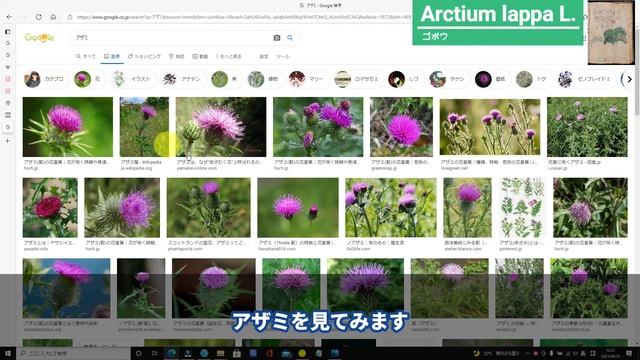Advance suggestion chips with right chevron
This screenshot has width=640, height=360.
(629, 79)
